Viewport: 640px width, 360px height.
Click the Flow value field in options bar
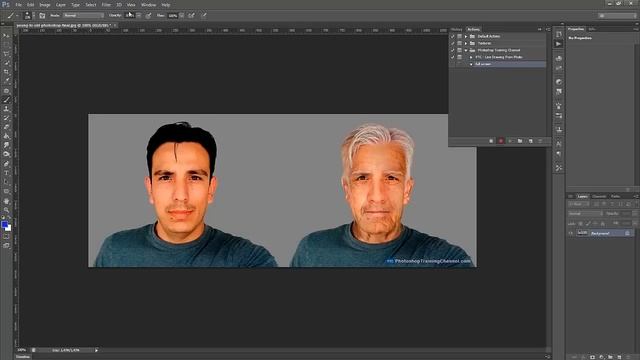coord(173,16)
